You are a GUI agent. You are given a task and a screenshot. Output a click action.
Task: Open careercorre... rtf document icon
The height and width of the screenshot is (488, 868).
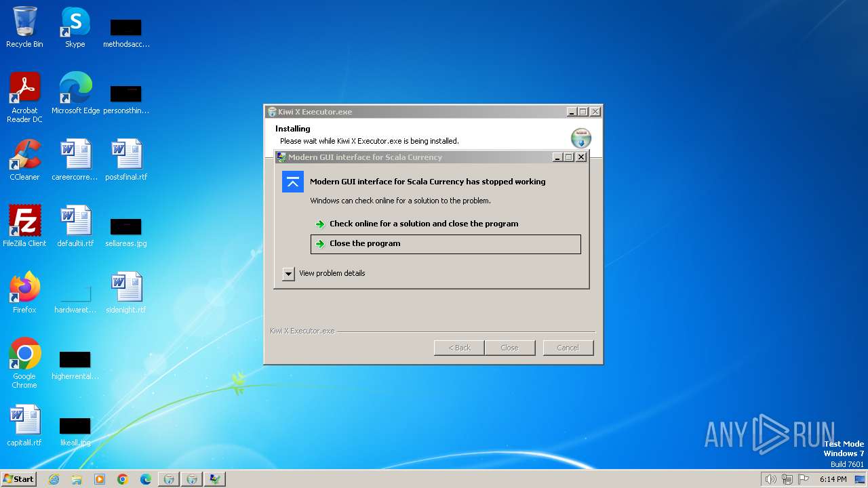pyautogui.click(x=75, y=160)
